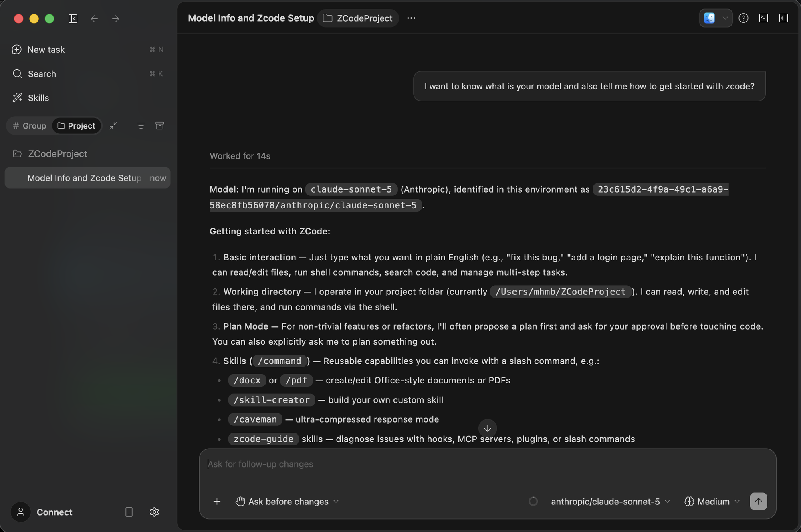
Task: Click the /pdf command chip
Action: pos(296,380)
